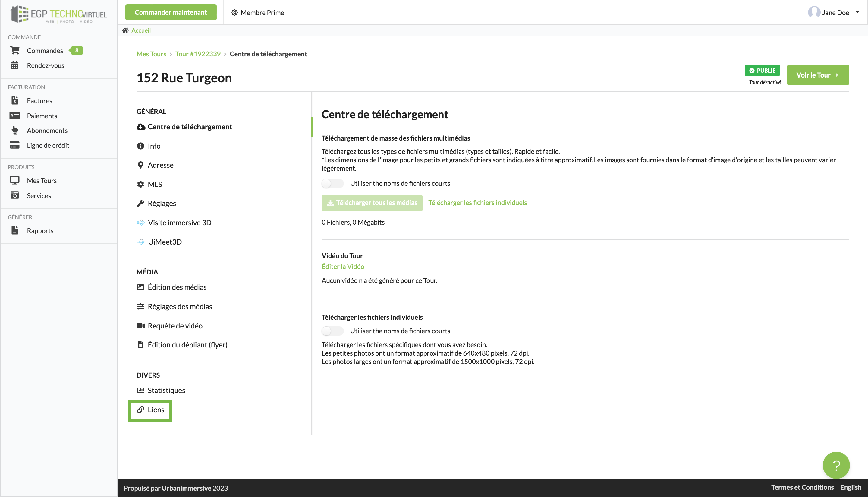Open the Adresse location pin icon
Viewport: 868px width, 497px height.
coord(141,165)
